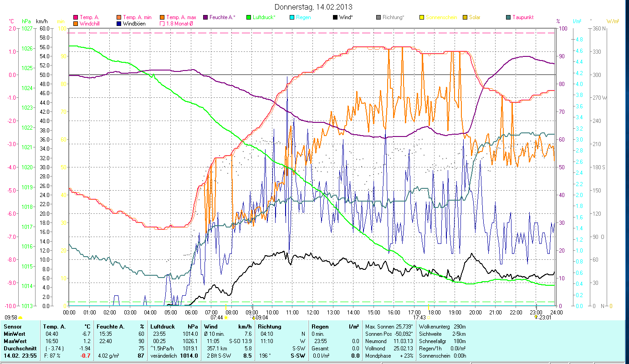Click the absolute humidity 4.02 g/m³

coord(110,356)
